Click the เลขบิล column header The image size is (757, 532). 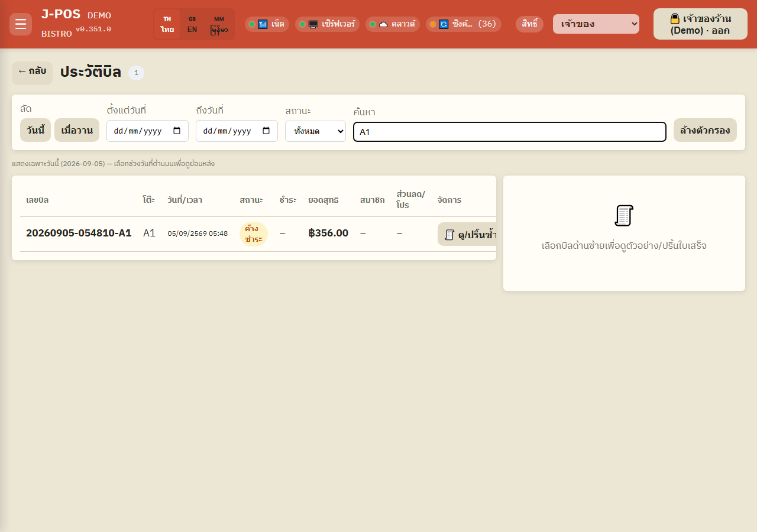coord(37,200)
